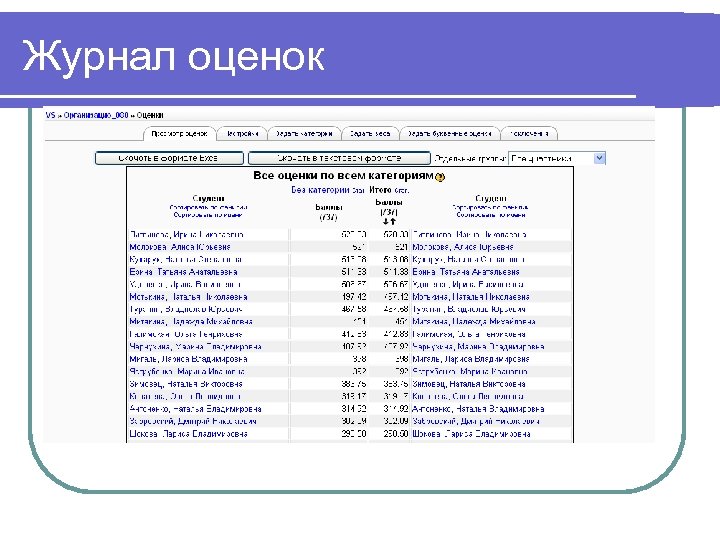Click the Итого column header text

pyautogui.click(x=380, y=190)
